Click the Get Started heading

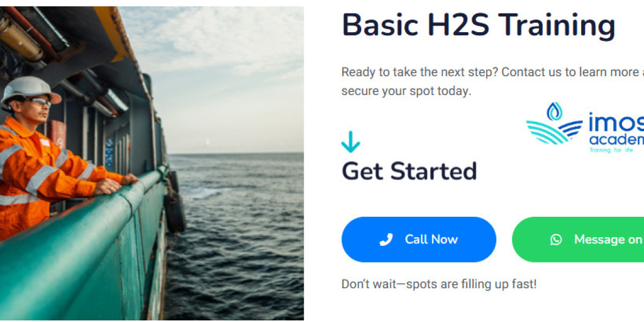tap(409, 171)
